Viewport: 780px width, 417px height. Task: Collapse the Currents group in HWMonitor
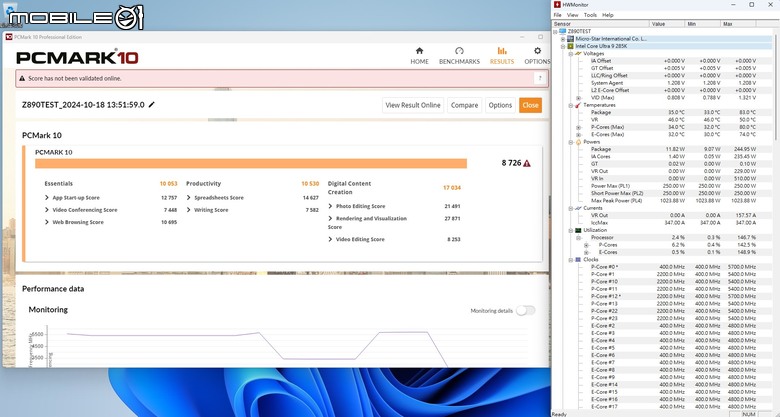pyautogui.click(x=571, y=208)
